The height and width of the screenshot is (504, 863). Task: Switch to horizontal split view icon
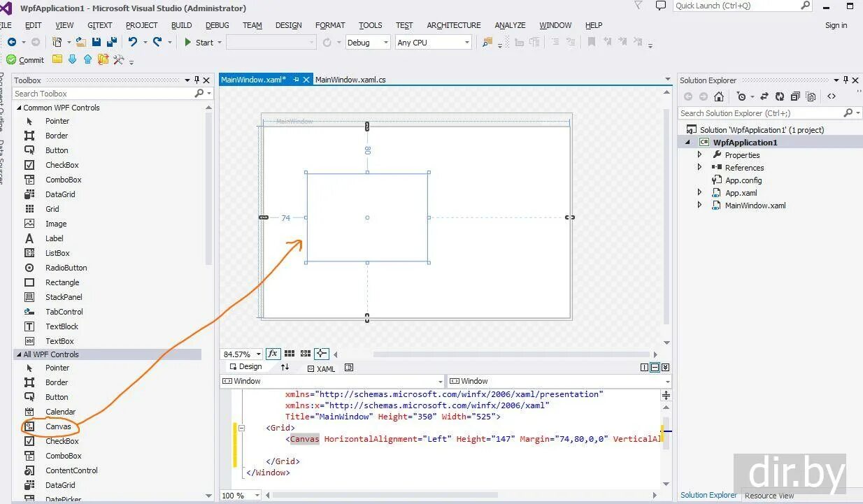[655, 367]
